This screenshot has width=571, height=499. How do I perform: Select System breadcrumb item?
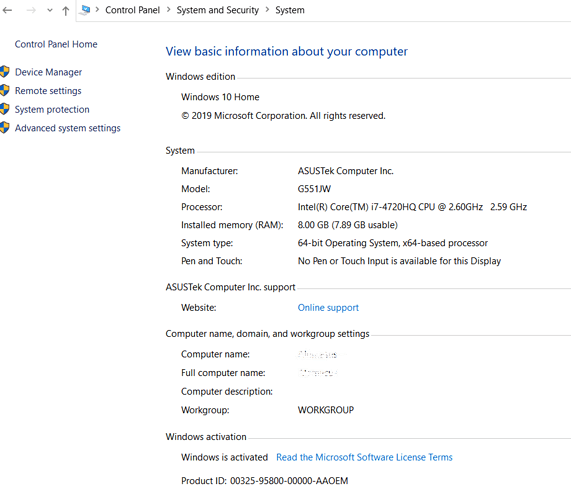tap(290, 10)
